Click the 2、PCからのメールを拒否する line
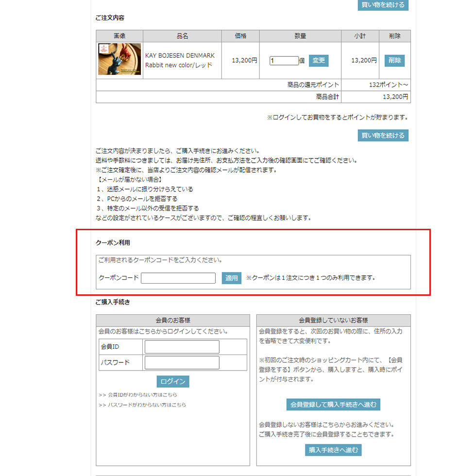This screenshot has width=476, height=476. point(137,199)
